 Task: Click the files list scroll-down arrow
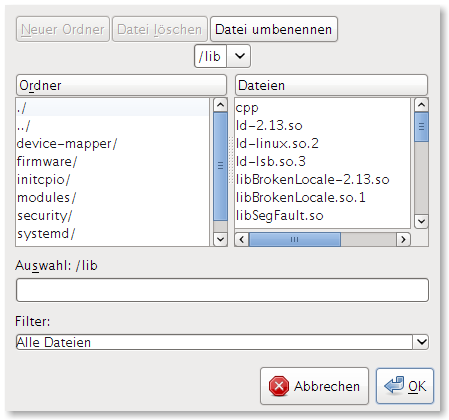click(x=421, y=221)
